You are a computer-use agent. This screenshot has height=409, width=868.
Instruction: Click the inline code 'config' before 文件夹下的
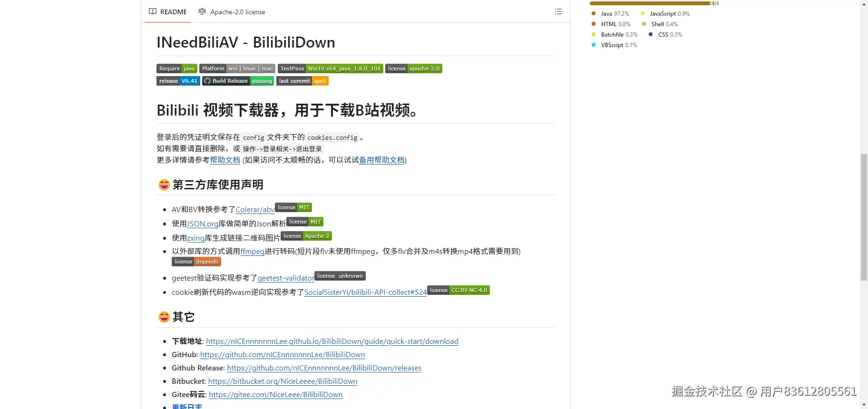pos(254,137)
